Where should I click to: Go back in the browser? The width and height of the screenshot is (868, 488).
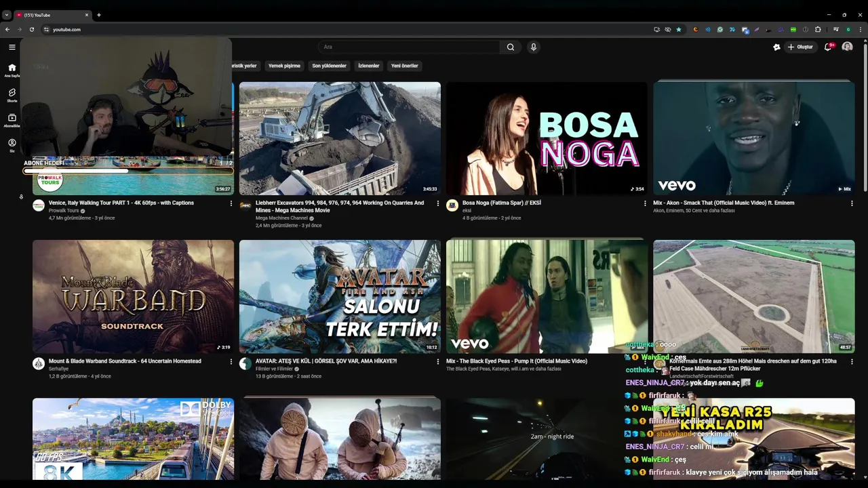pos(7,29)
